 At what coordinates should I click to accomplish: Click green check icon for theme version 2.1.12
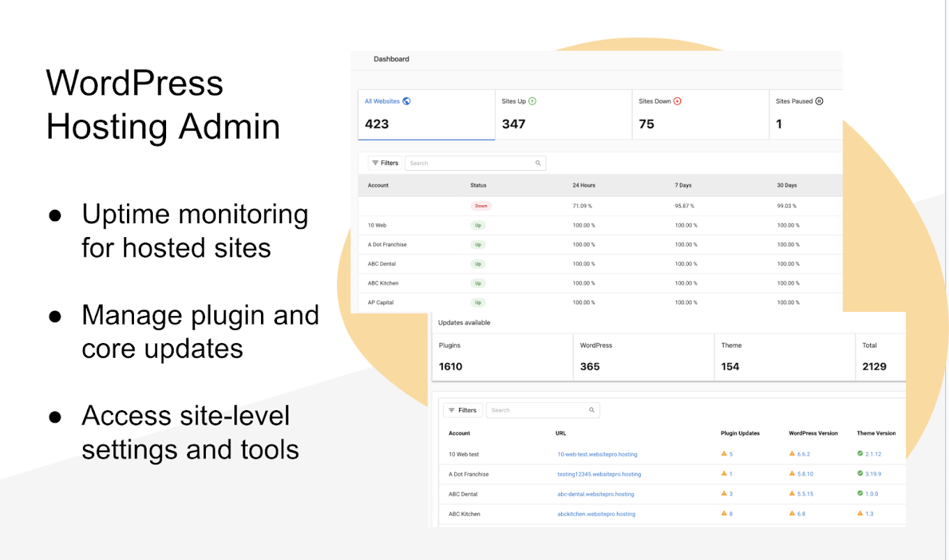(x=860, y=454)
